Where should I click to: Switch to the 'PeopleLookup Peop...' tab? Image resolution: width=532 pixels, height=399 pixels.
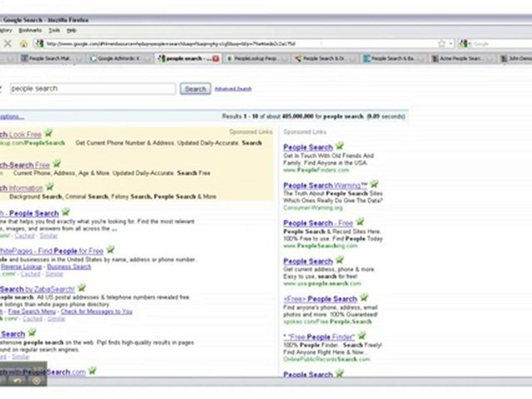(256, 58)
